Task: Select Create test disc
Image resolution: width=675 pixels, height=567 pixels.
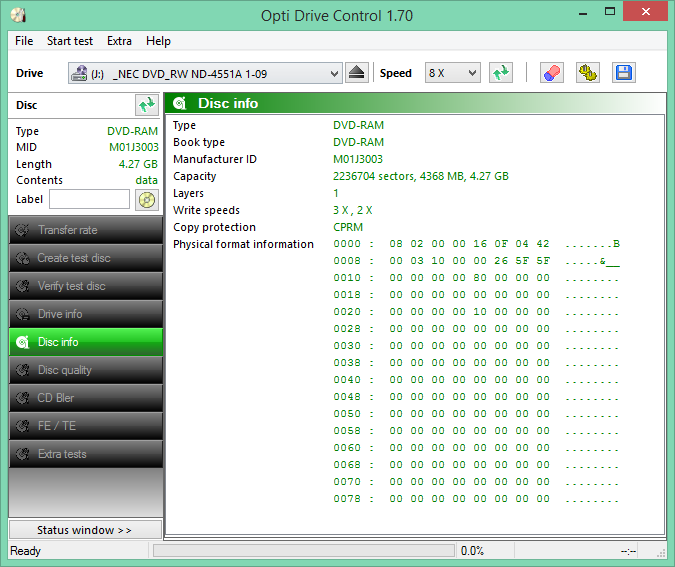Action: click(86, 258)
